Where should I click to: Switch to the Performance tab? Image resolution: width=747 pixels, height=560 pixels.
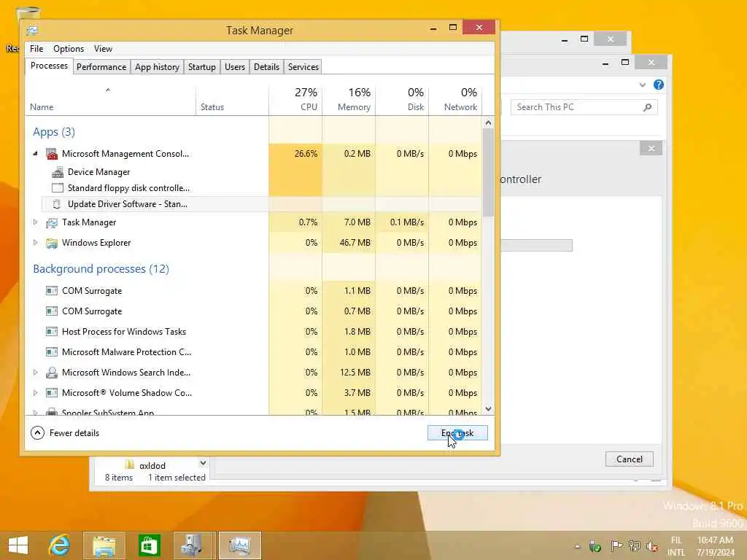[x=101, y=67]
